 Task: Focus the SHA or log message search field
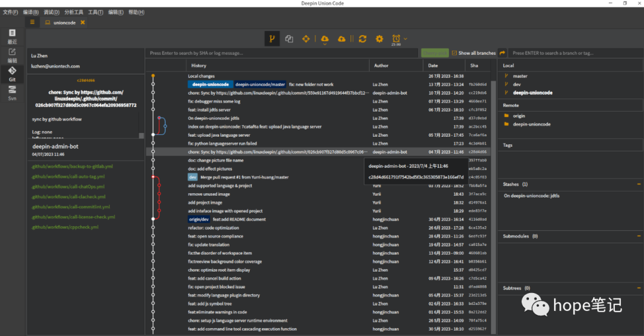point(281,53)
